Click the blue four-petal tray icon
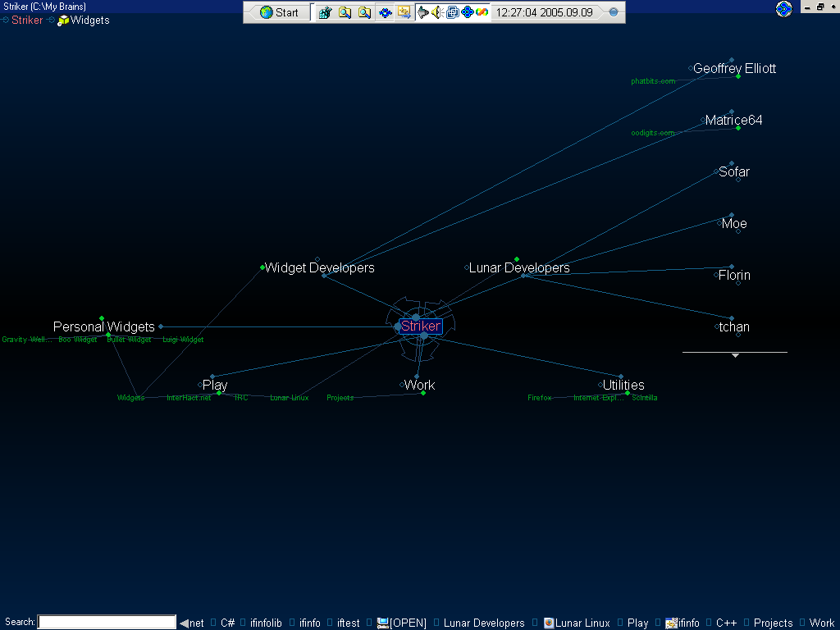 [467, 12]
